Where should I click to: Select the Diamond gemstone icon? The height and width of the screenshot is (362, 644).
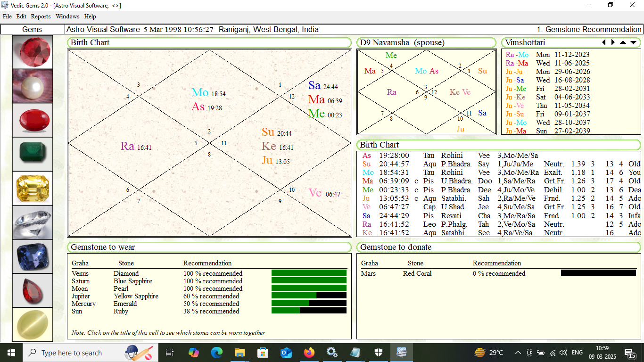coord(33,222)
